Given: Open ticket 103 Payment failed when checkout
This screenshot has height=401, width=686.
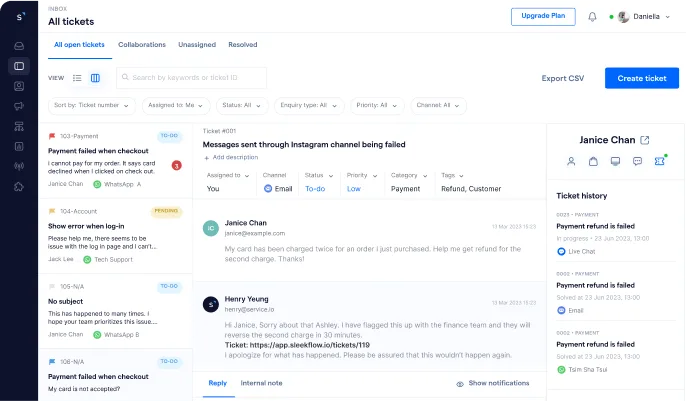Looking at the screenshot, I should pos(116,161).
